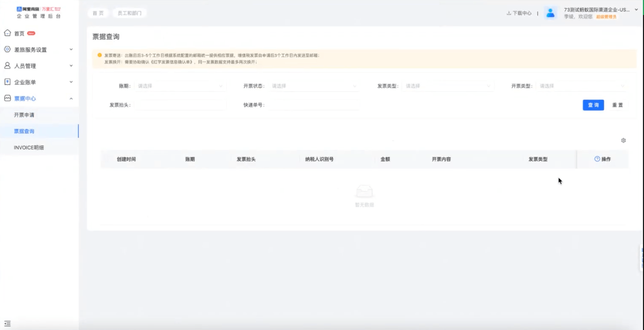This screenshot has width=644, height=330.
Task: Switch to the 员工和部门 tab
Action: (x=130, y=13)
